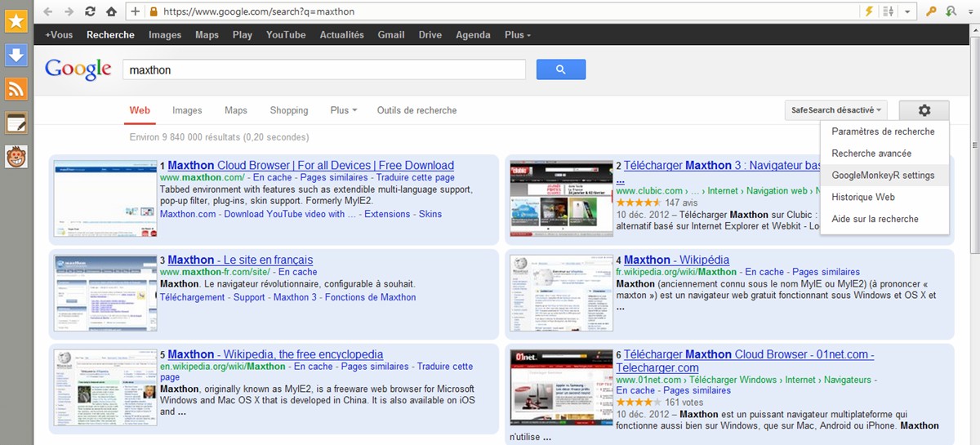Screen dimensions: 980x445
Task: Open Play in the black Google bar
Action: [243, 35]
